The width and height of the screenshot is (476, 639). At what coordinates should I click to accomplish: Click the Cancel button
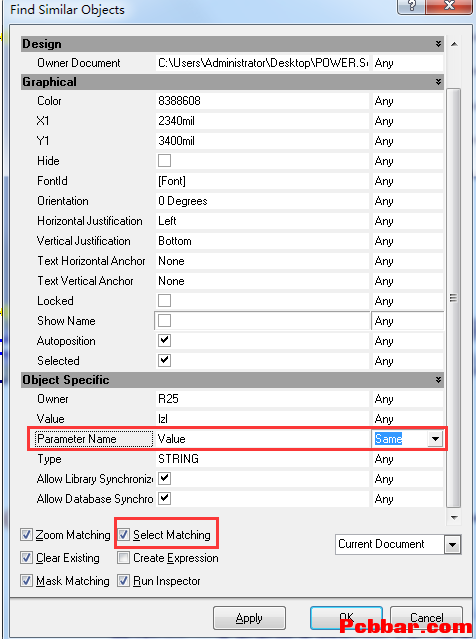(x=426, y=618)
